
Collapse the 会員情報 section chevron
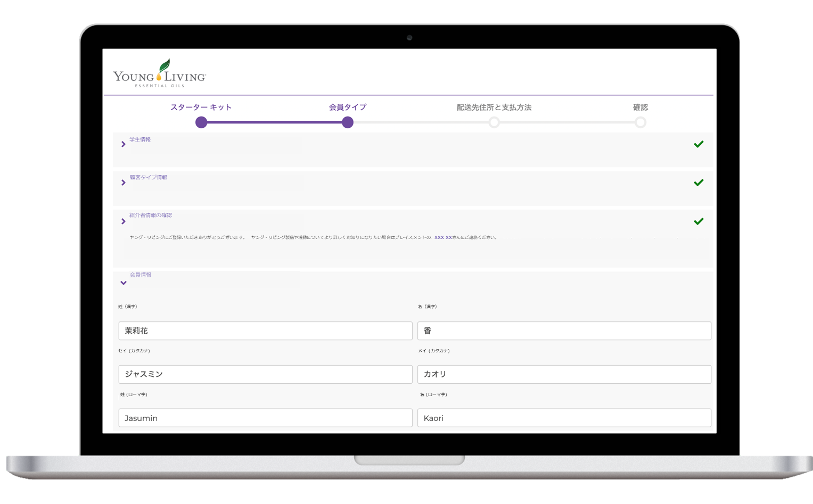[x=124, y=283]
